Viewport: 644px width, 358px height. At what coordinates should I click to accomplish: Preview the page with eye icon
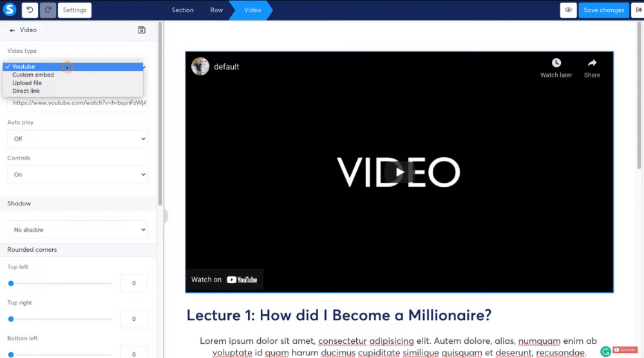568,10
